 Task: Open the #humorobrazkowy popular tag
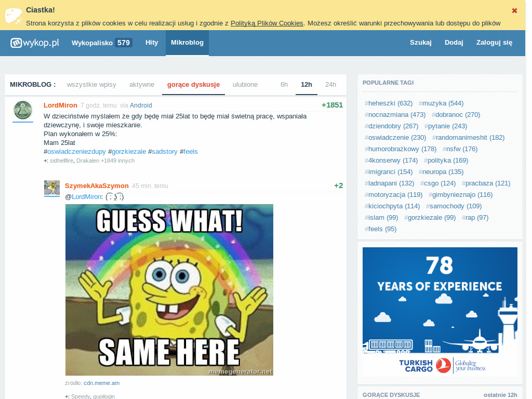pos(401,149)
